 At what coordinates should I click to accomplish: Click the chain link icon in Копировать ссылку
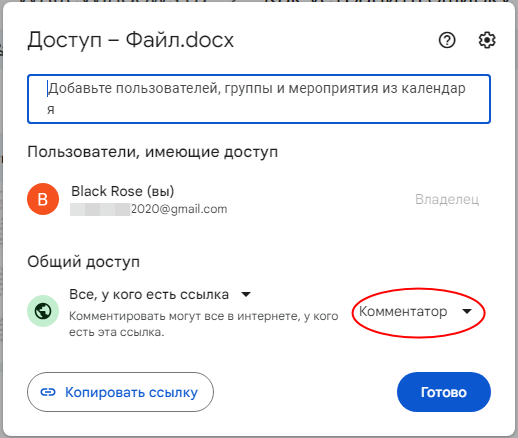tap(48, 392)
